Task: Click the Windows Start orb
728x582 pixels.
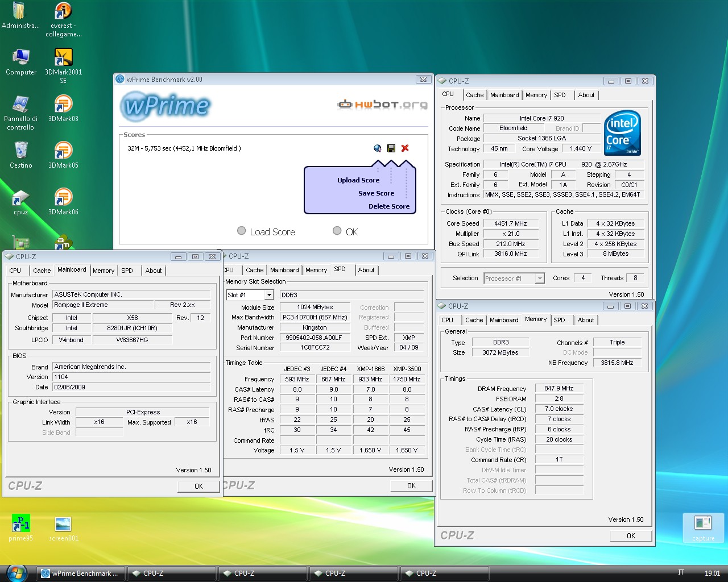Action: pos(17,573)
